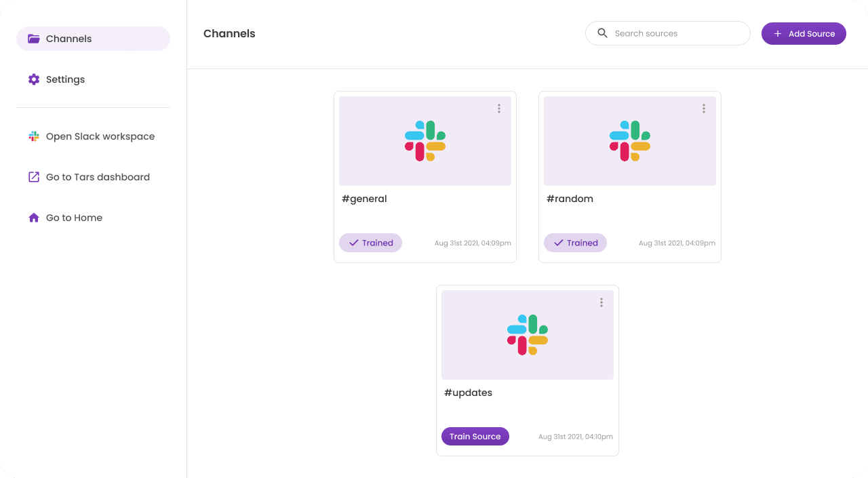868x478 pixels.
Task: Click the Channels folder icon in sidebar
Action: [34, 39]
